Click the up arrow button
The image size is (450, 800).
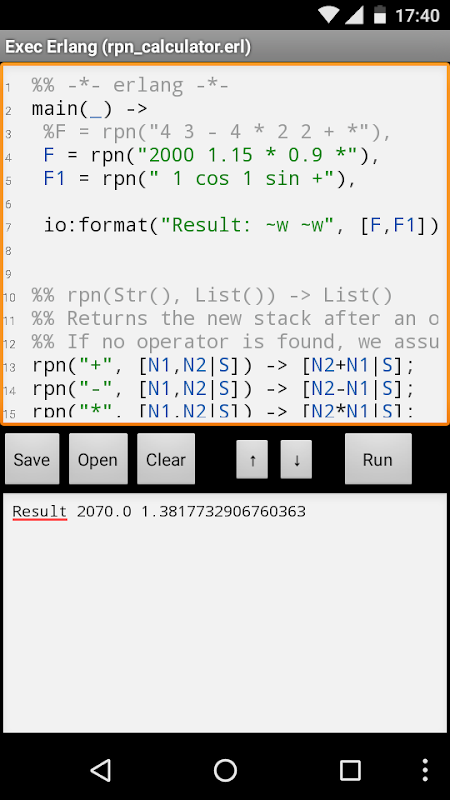[x=252, y=459]
